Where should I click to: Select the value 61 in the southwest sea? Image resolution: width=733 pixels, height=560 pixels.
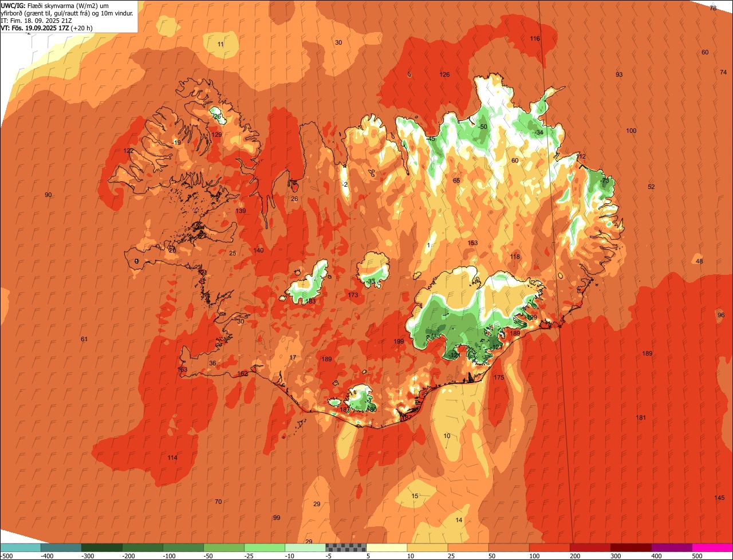pyautogui.click(x=84, y=340)
